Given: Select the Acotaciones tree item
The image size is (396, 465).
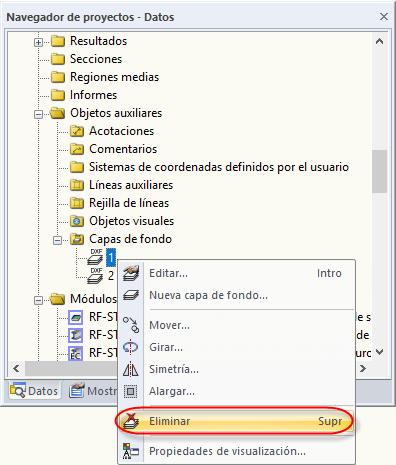Looking at the screenshot, I should pyautogui.click(x=121, y=131).
